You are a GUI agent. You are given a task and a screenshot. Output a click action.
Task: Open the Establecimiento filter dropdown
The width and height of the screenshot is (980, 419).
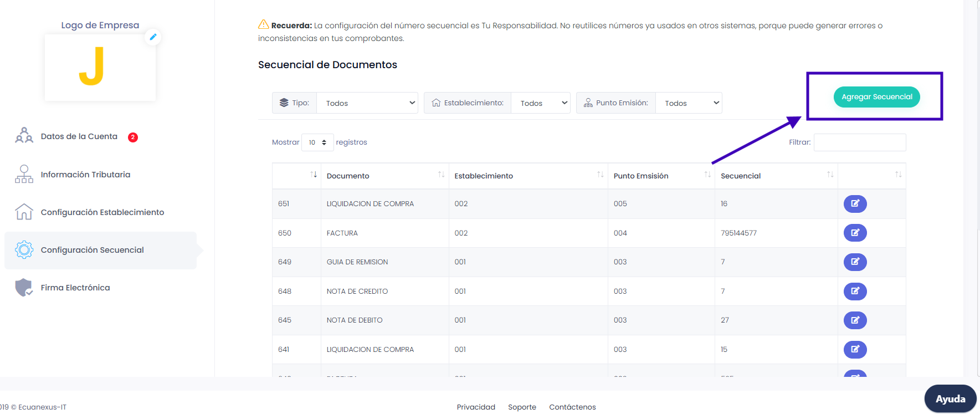pyautogui.click(x=541, y=103)
